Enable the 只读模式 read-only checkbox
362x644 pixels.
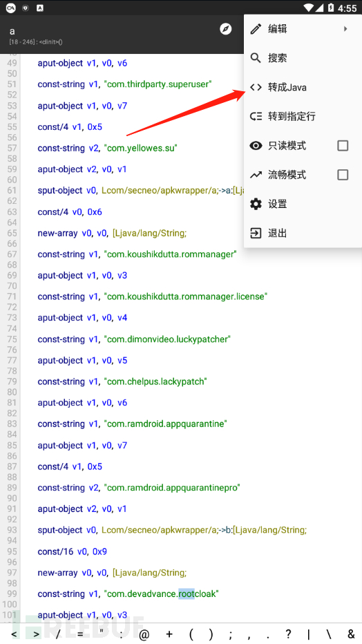click(343, 145)
